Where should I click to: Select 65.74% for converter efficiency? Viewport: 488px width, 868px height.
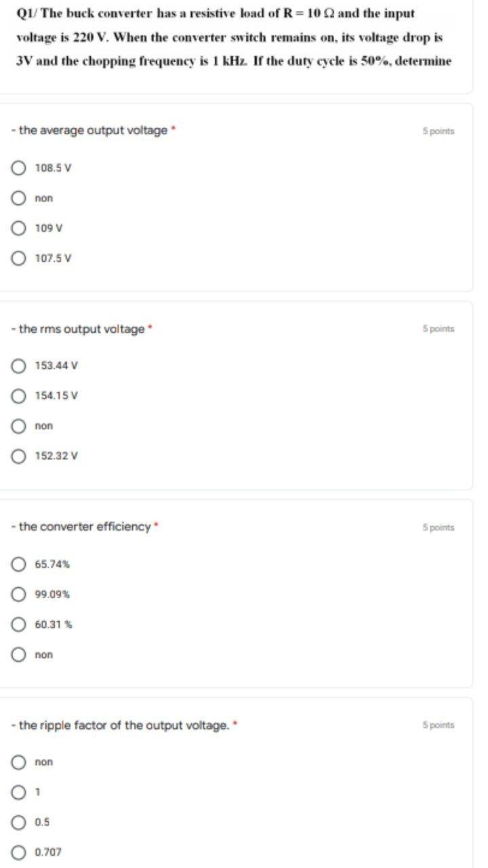point(20,564)
